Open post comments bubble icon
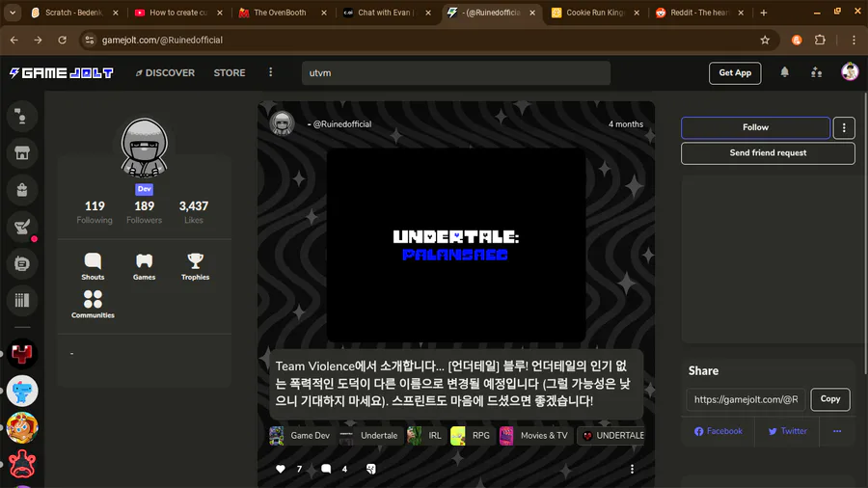 (326, 469)
